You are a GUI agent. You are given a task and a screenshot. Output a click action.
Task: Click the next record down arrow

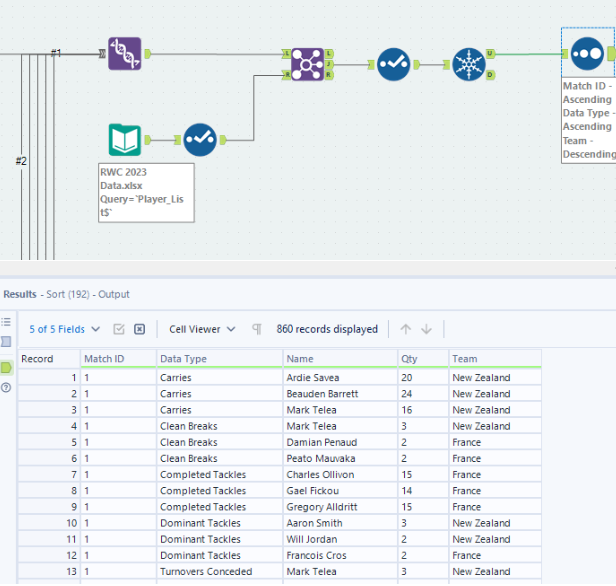tap(426, 329)
